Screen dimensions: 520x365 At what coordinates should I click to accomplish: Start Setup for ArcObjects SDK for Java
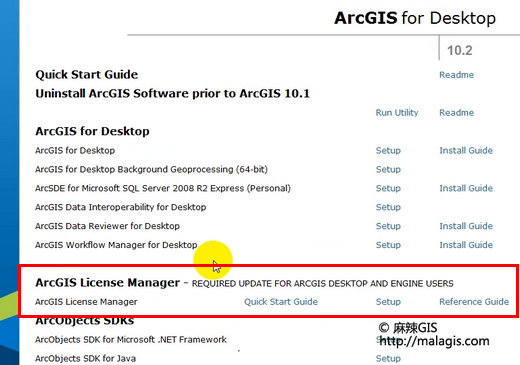[388, 359]
